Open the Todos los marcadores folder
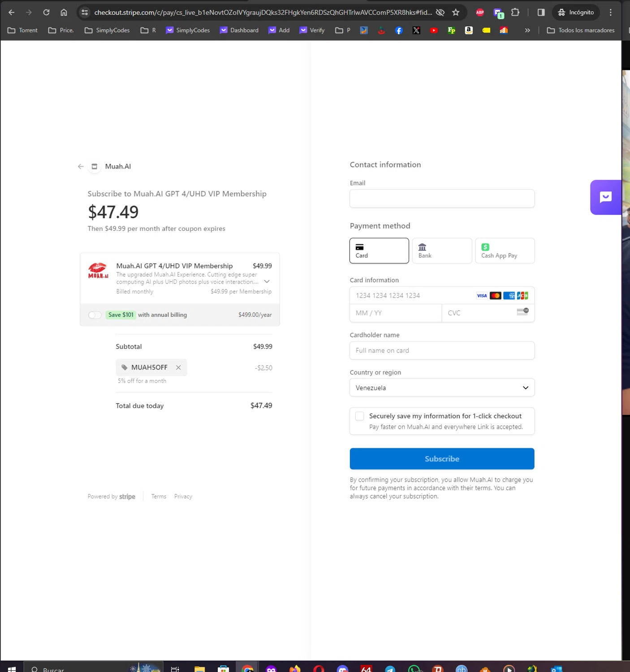Viewport: 630px width, 672px height. tap(581, 30)
